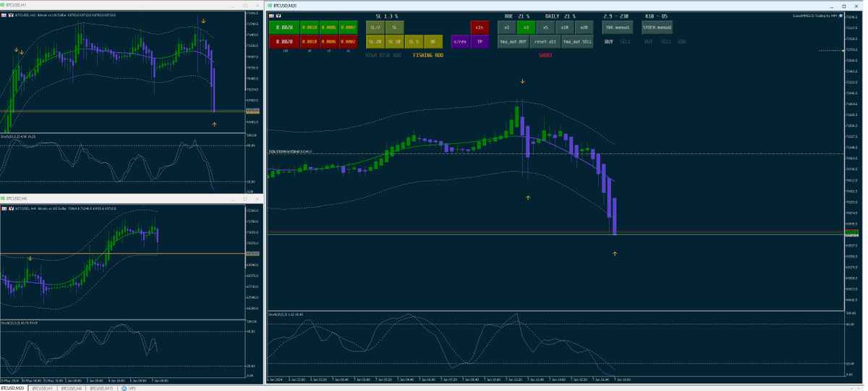Click the grid icon in H1 chart corner
868x391 pixels.
[x=4, y=15]
